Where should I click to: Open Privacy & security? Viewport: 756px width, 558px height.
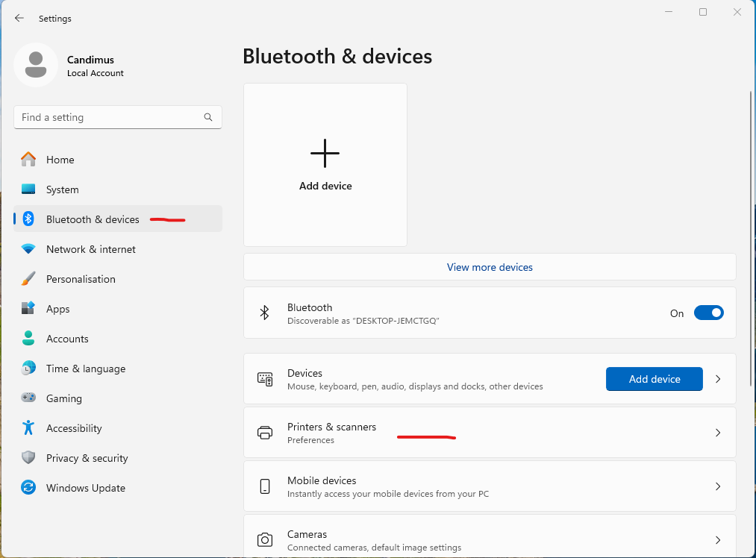118,458
